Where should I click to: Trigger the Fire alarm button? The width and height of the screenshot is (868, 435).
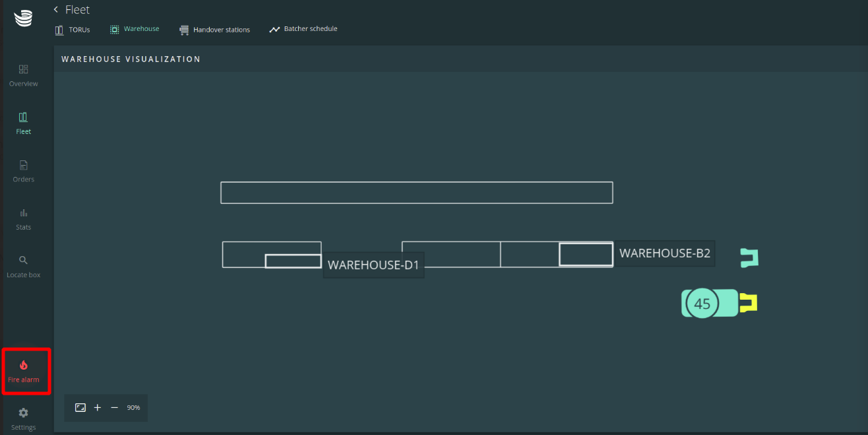click(x=24, y=371)
